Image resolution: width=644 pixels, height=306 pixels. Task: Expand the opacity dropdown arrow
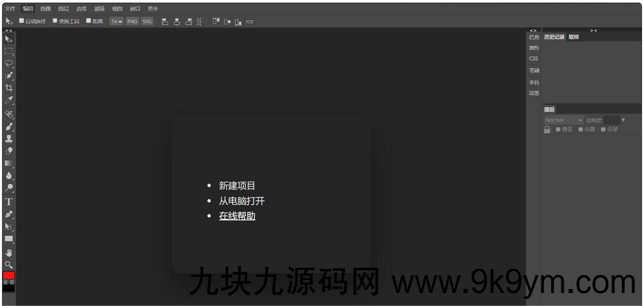623,120
